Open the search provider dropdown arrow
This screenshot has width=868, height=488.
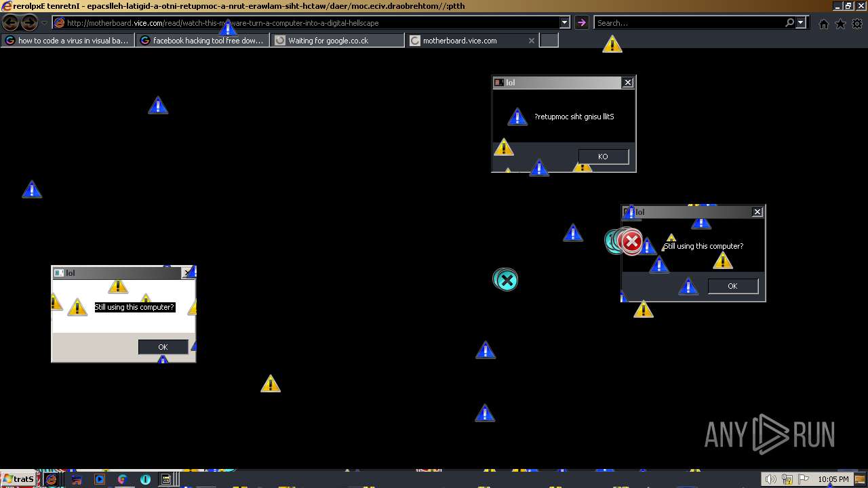(x=801, y=23)
